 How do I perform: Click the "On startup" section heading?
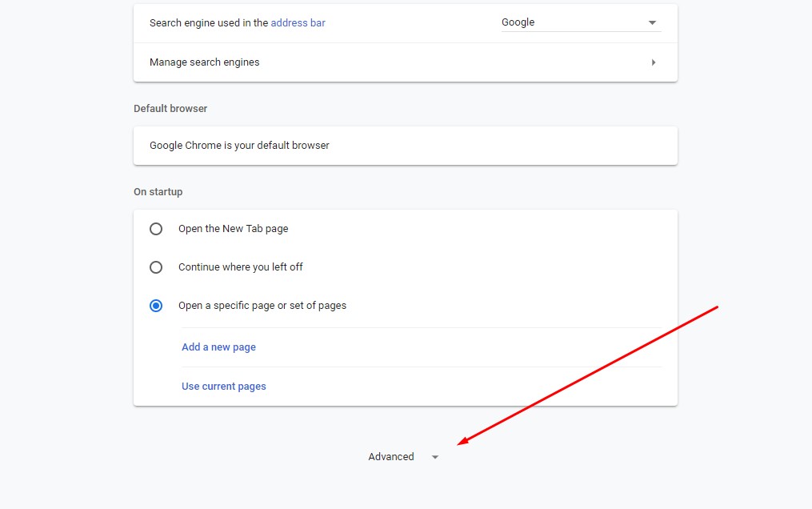pos(158,192)
